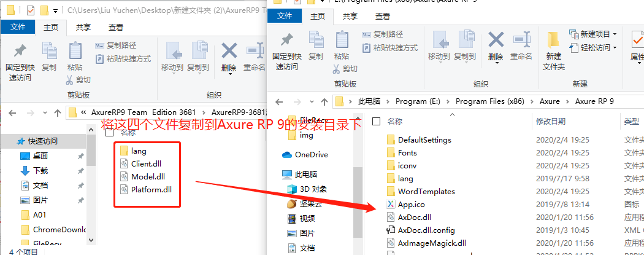Open New item (新建项目) dropdown
This screenshot has width=644, height=255.
tap(593, 34)
